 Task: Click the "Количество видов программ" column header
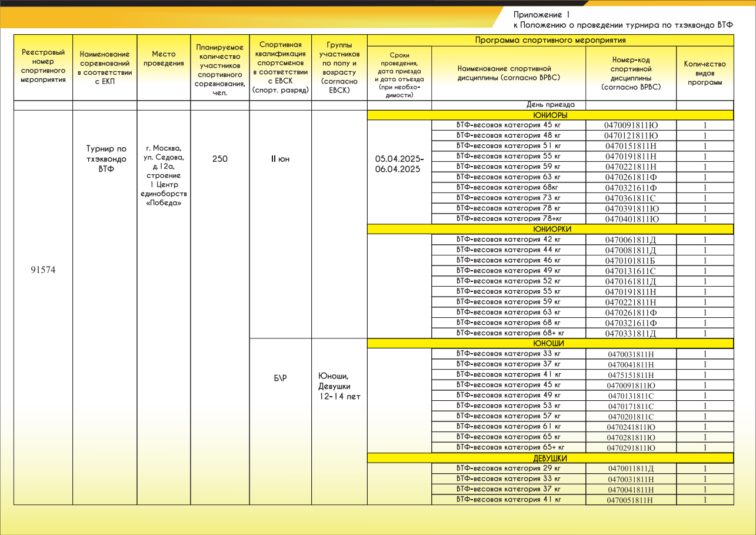point(705,73)
